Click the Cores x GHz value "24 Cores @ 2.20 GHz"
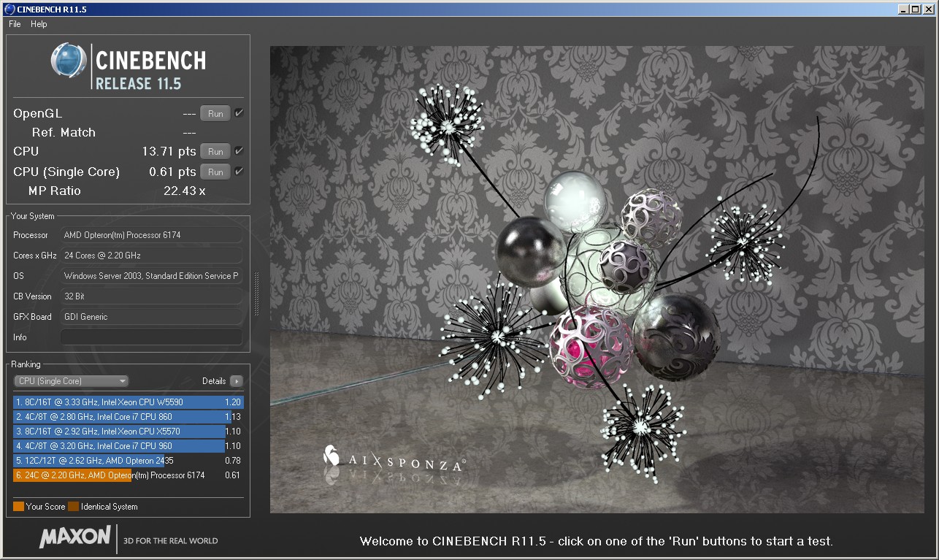This screenshot has height=560, width=939. pyautogui.click(x=102, y=256)
